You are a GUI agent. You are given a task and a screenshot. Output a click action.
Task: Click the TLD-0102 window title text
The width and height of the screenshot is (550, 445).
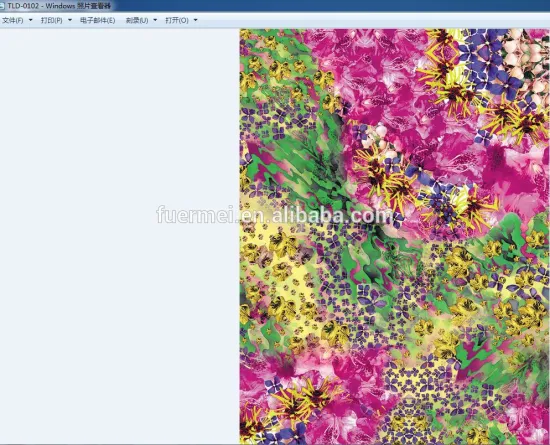point(59,6)
